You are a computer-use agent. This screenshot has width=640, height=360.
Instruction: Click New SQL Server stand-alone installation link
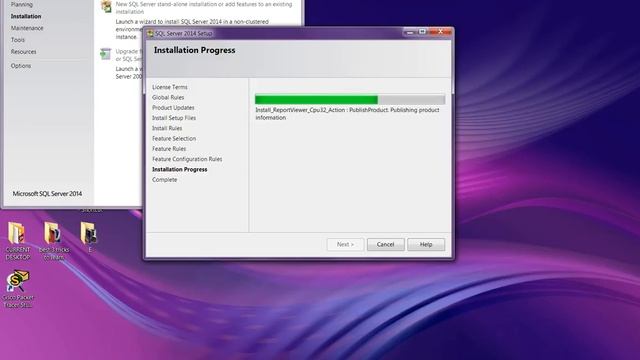[x=204, y=8]
